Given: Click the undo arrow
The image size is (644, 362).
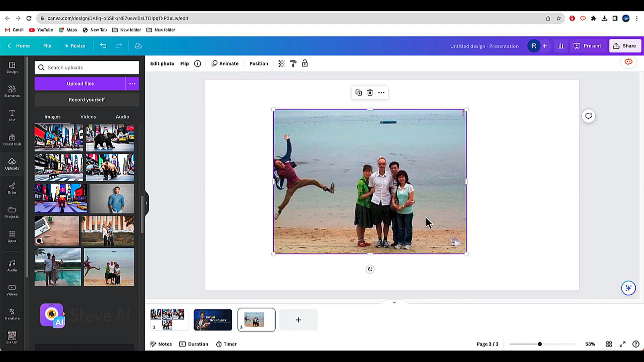Looking at the screenshot, I should tap(103, 46).
